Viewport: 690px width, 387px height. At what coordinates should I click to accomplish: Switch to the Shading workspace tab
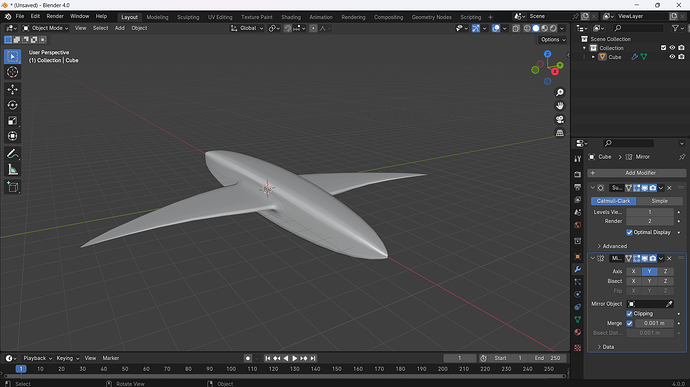pos(291,17)
